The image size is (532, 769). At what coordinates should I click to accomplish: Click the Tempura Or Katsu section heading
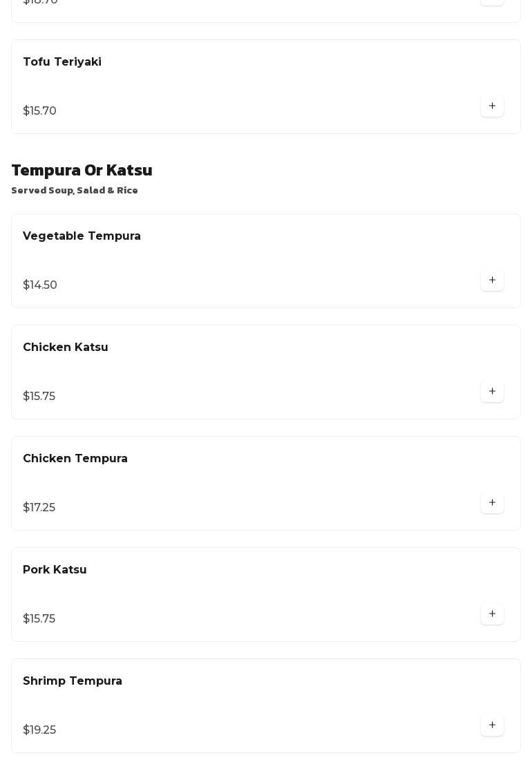(x=82, y=170)
